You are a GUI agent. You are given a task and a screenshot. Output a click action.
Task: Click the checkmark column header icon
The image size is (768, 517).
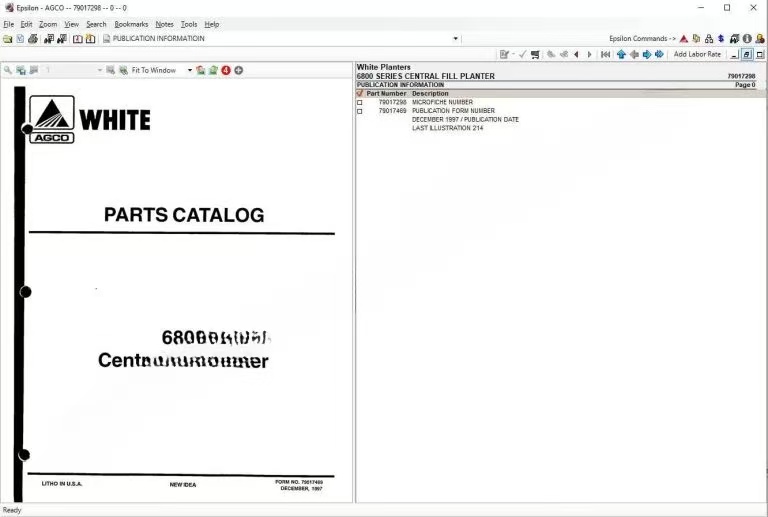click(x=360, y=94)
